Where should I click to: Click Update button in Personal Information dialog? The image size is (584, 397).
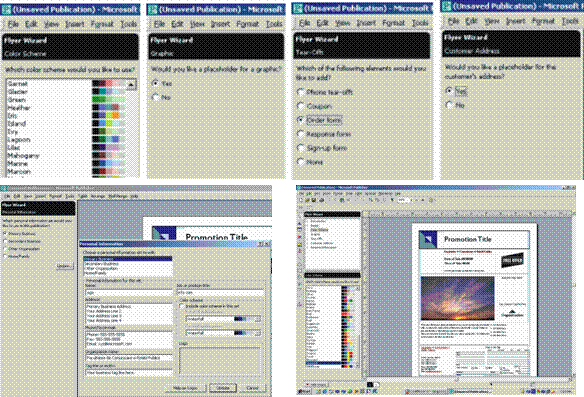point(223,388)
